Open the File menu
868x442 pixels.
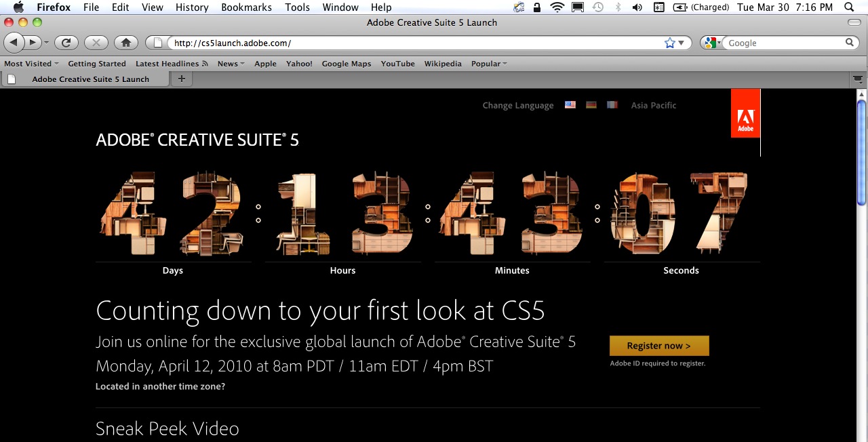(91, 7)
